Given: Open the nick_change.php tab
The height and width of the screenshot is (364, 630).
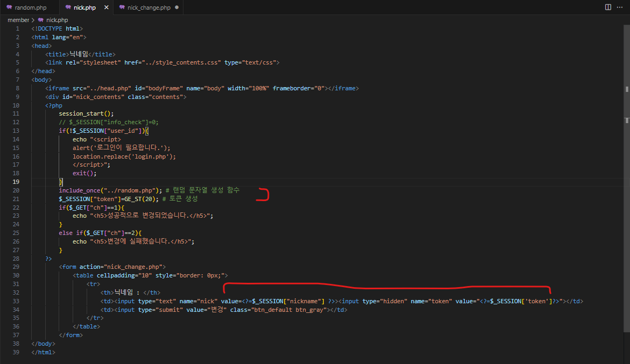Looking at the screenshot, I should [148, 7].
